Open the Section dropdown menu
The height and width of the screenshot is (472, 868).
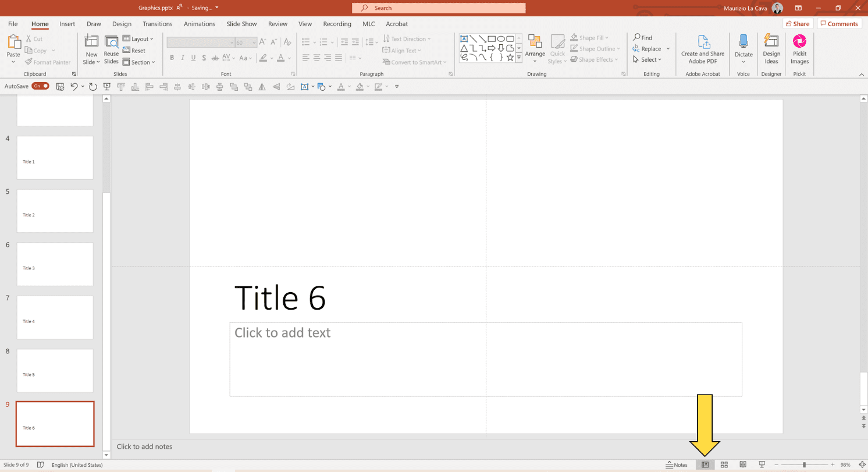tap(139, 62)
